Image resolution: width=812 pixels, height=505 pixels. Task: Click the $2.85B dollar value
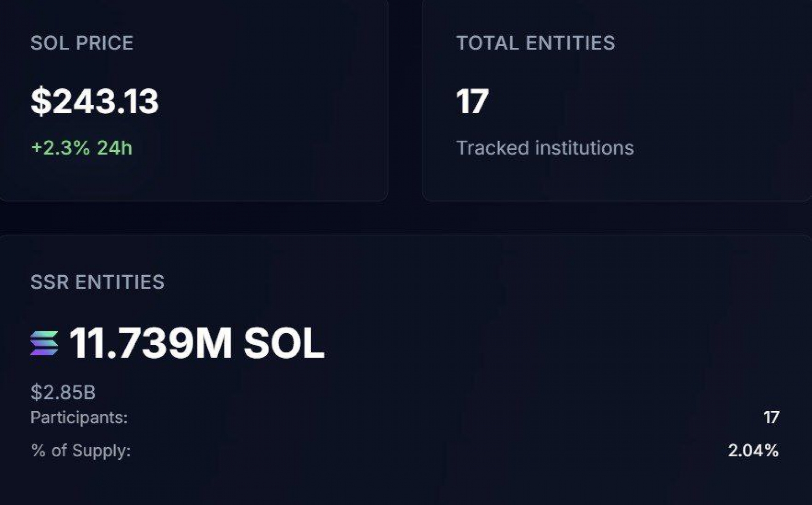click(63, 392)
